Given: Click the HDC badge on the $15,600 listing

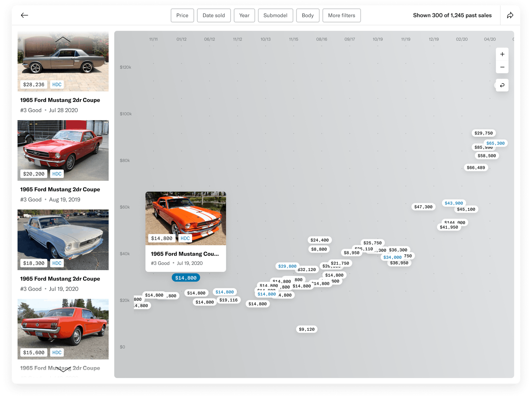Looking at the screenshot, I should point(57,353).
